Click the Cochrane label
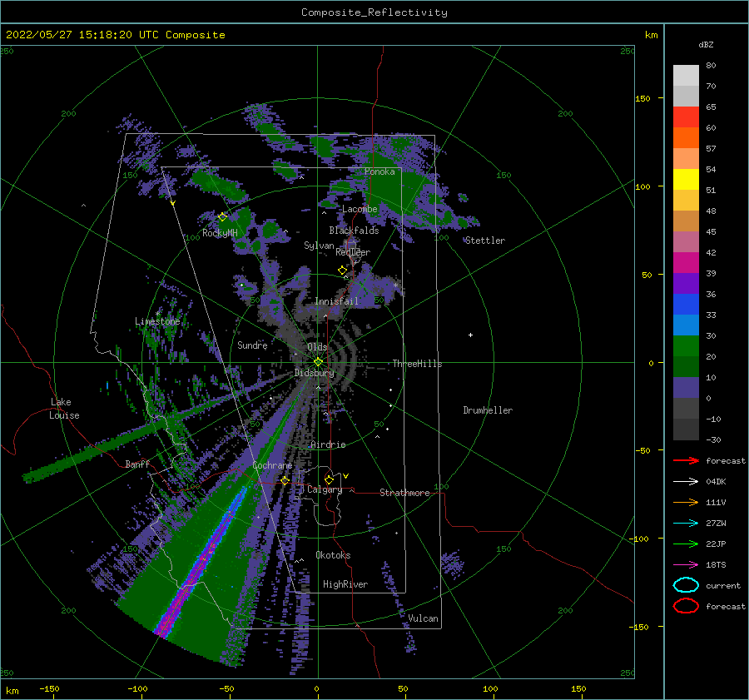The width and height of the screenshot is (749, 700). [272, 465]
